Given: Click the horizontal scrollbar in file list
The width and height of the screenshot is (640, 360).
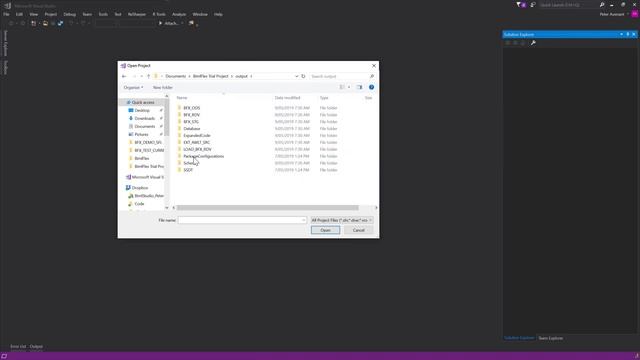Looking at the screenshot, I should [267, 208].
